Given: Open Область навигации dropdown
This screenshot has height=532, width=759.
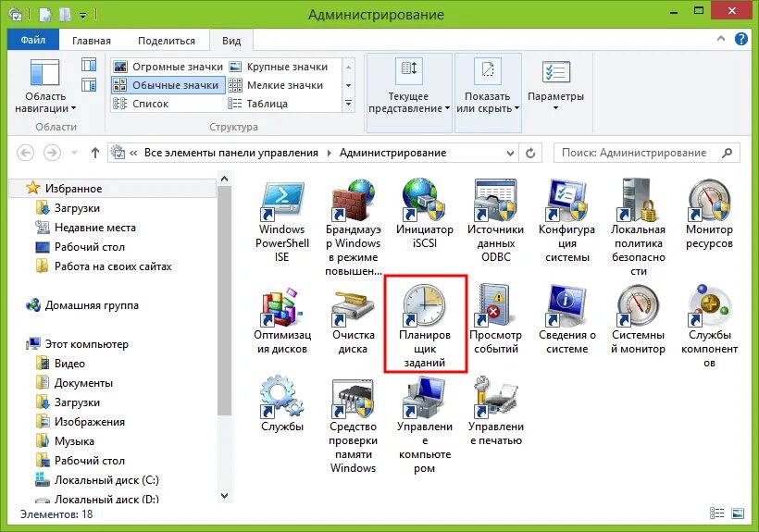Looking at the screenshot, I should pyautogui.click(x=45, y=86).
